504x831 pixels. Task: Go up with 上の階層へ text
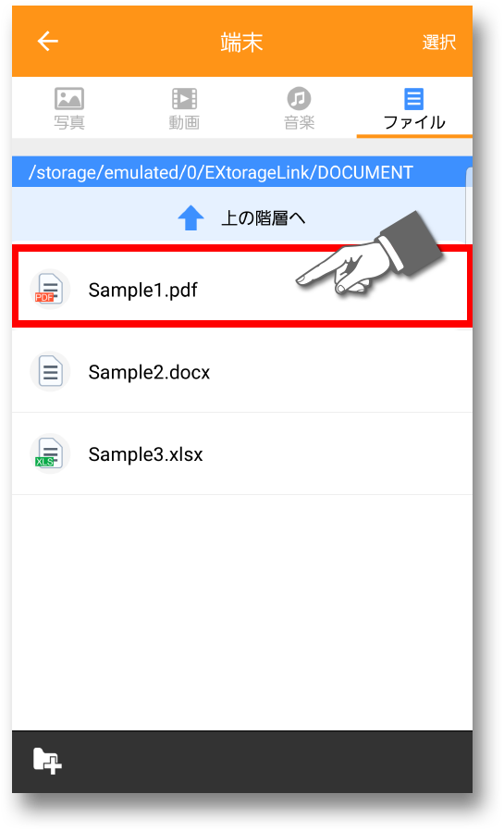264,217
